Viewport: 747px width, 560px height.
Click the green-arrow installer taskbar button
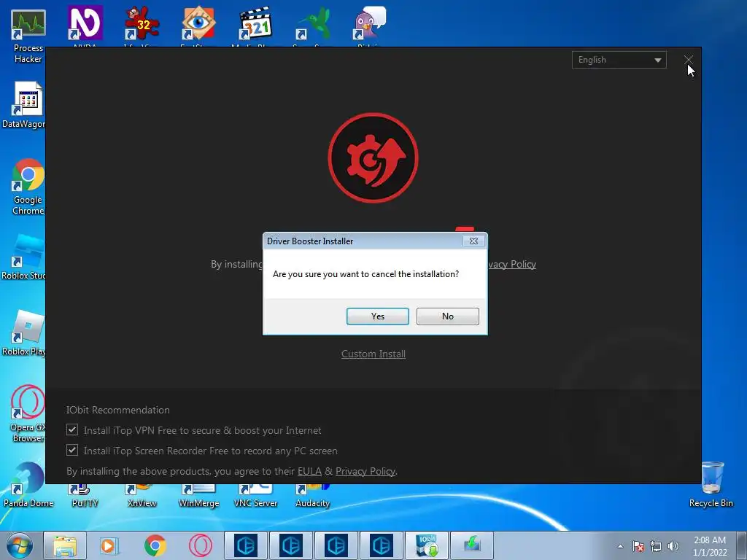pyautogui.click(x=472, y=545)
